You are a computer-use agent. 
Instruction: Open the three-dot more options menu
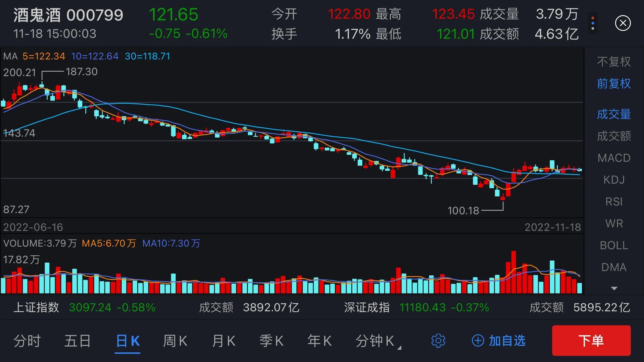[x=593, y=23]
